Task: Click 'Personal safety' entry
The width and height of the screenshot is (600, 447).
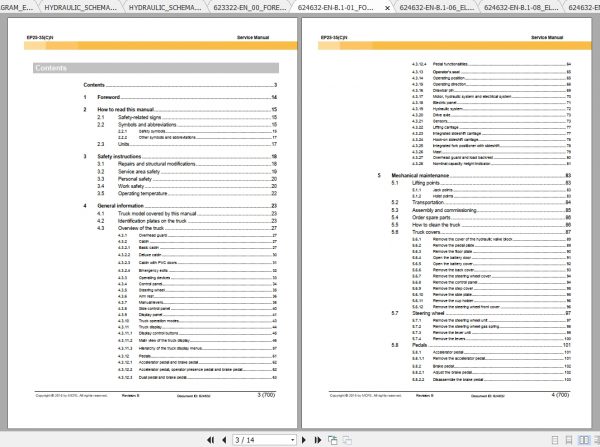Action: click(x=187, y=179)
